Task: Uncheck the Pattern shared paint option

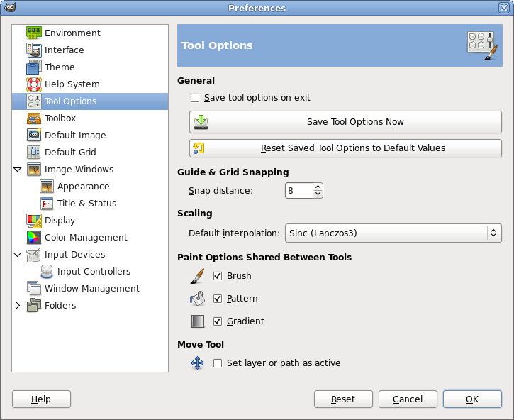Action: coord(218,299)
